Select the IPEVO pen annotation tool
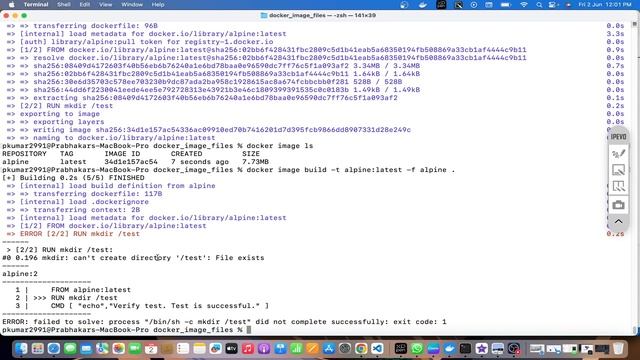The height and width of the screenshot is (360, 640). click(618, 154)
